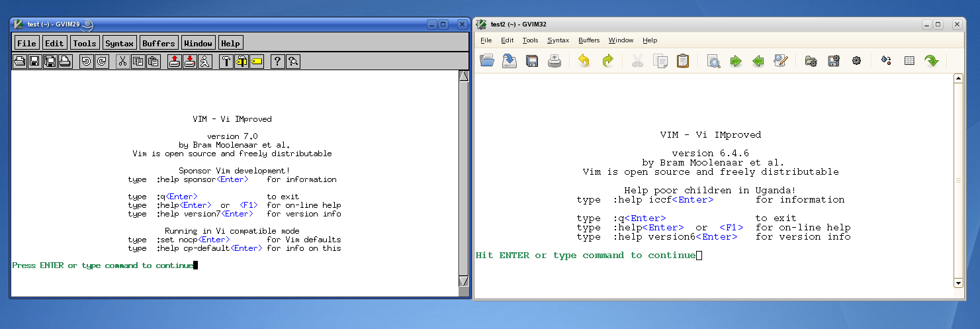
Task: Copy selection in the GVIM29 toolbar
Action: tap(138, 62)
